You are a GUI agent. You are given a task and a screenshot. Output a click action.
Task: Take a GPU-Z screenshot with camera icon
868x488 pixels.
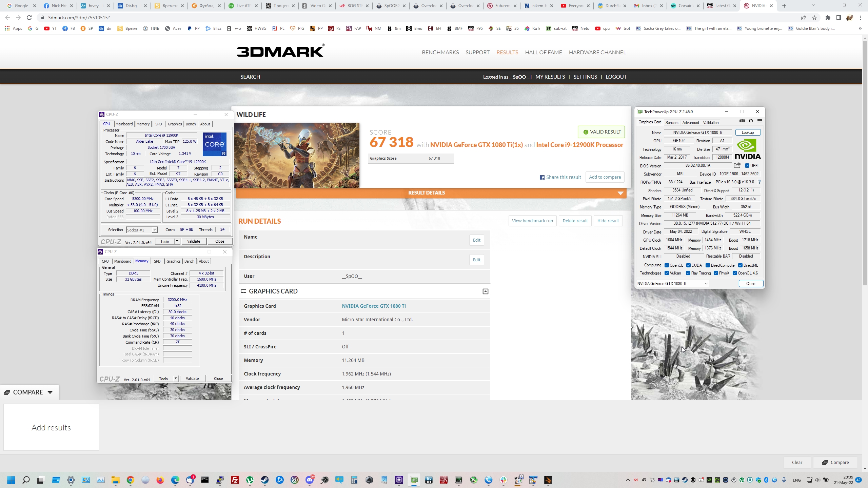pyautogui.click(x=742, y=121)
